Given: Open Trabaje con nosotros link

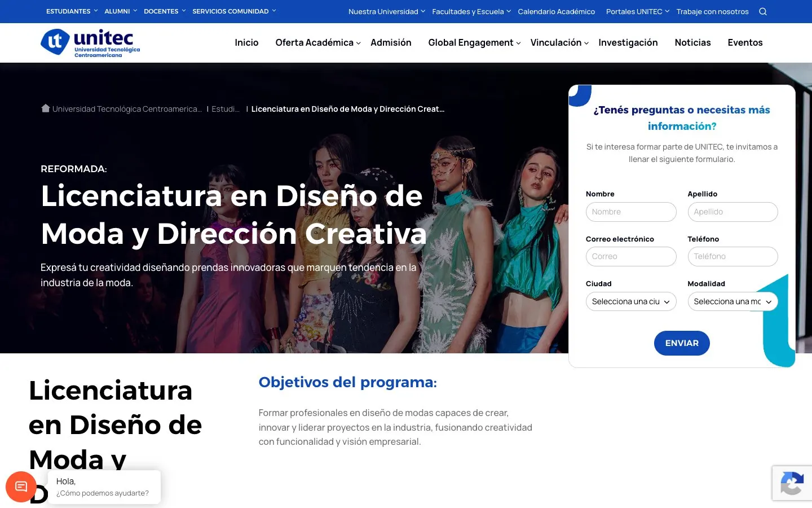Looking at the screenshot, I should point(712,11).
